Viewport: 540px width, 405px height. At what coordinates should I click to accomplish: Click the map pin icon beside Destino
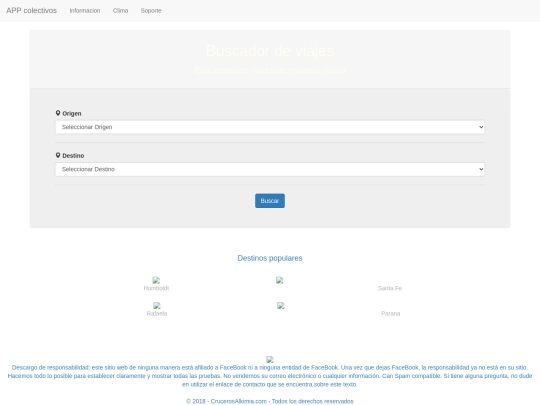[58, 155]
